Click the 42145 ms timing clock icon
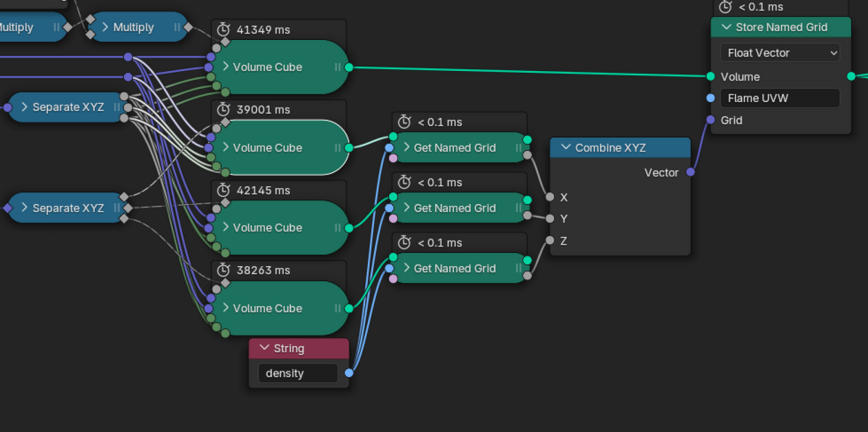 [x=223, y=190]
